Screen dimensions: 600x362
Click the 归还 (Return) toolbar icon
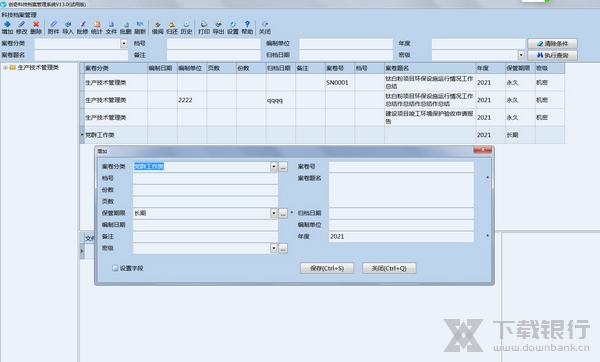click(x=172, y=28)
